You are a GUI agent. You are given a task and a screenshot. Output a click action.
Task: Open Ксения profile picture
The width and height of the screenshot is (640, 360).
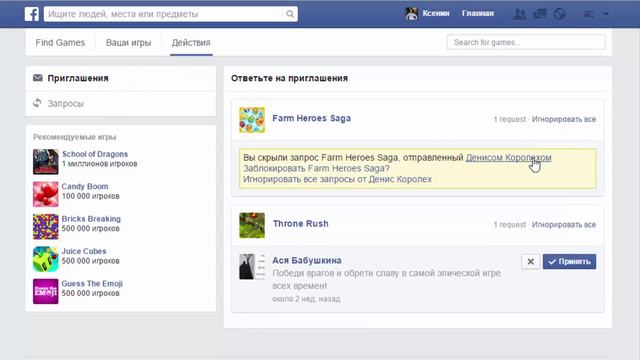pos(411,13)
